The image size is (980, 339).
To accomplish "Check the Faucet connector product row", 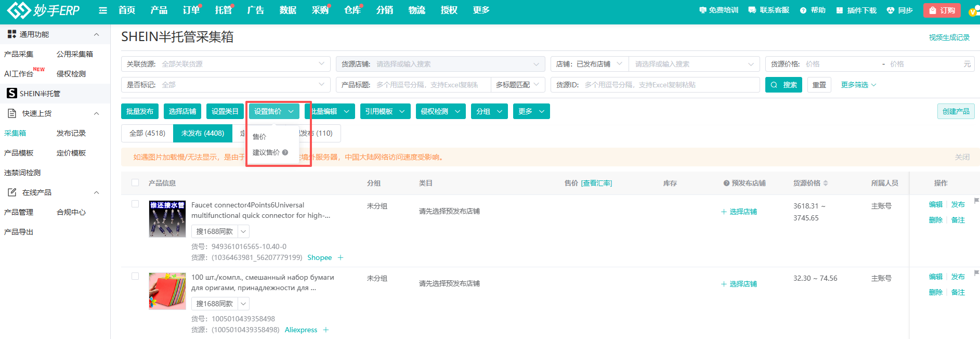I will (x=135, y=204).
